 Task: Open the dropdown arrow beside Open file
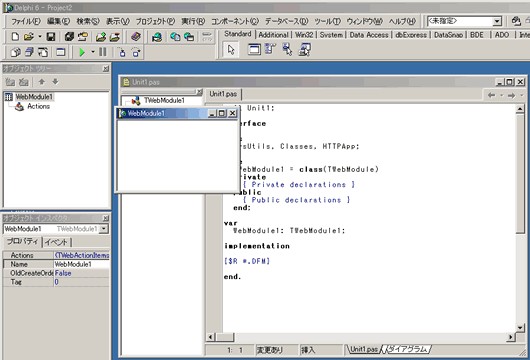point(40,37)
